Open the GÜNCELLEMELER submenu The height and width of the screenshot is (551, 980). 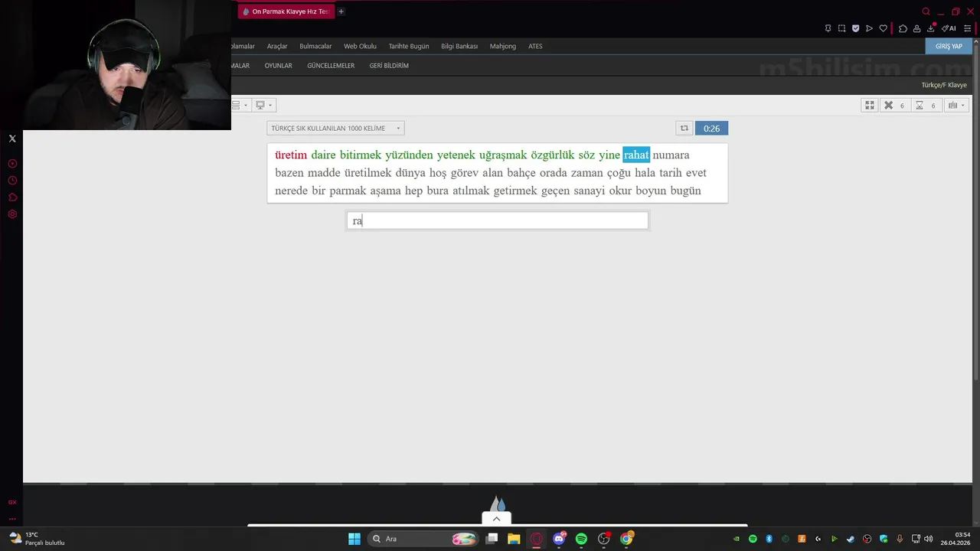[331, 66]
